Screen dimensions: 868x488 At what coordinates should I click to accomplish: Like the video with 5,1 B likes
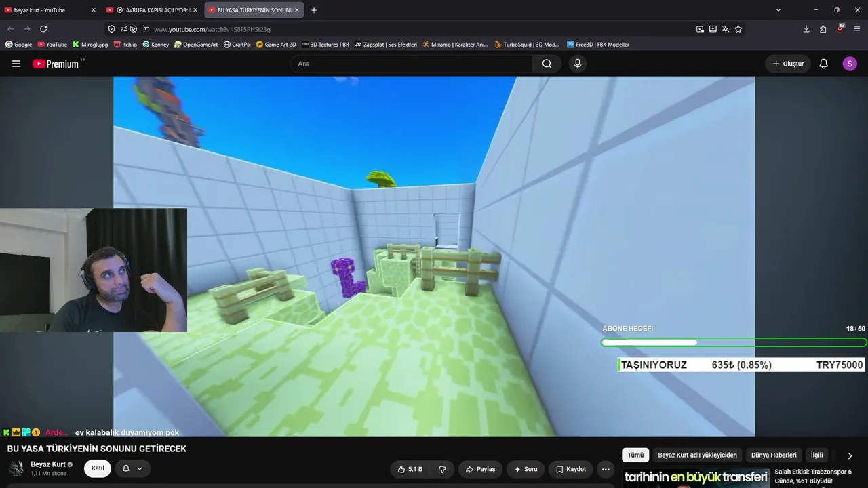tap(411, 469)
